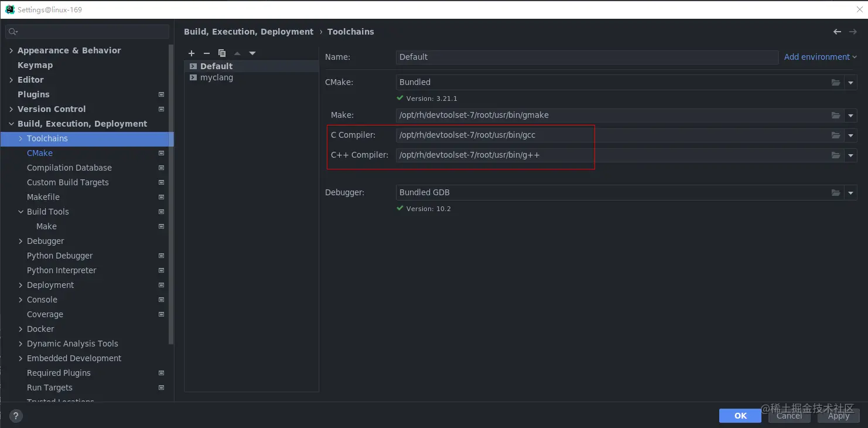Click project-level icon beside Version Control
This screenshot has width=868, height=428.
coord(162,109)
